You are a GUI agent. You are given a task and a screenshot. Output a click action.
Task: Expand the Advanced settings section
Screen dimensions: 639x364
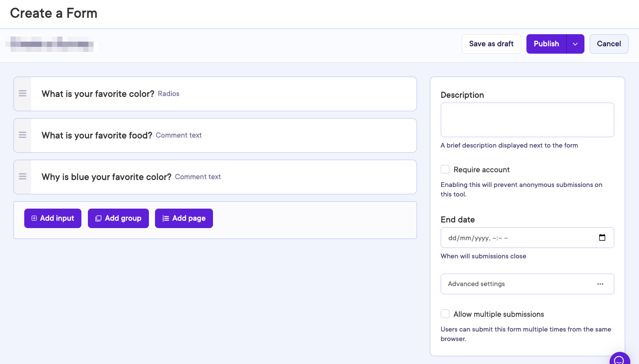point(520,284)
